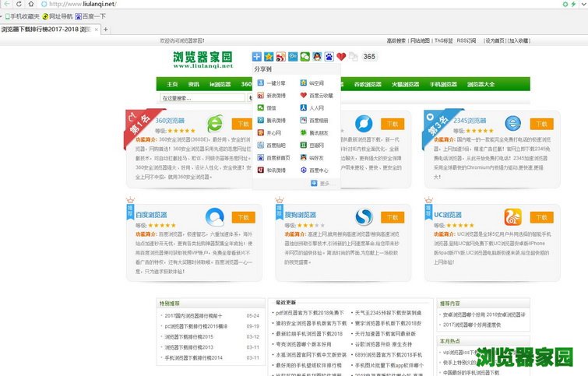Click the site search input field
The height and width of the screenshot is (376, 588).
click(x=202, y=98)
